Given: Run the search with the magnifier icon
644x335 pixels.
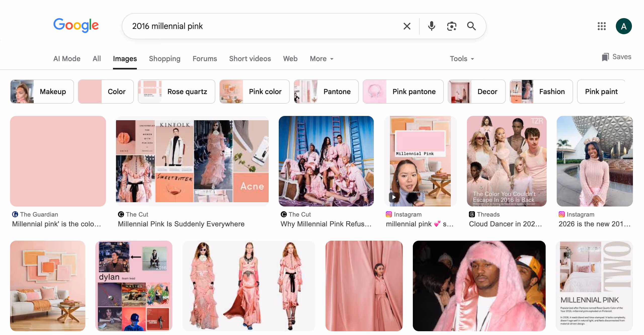Looking at the screenshot, I should (x=471, y=26).
